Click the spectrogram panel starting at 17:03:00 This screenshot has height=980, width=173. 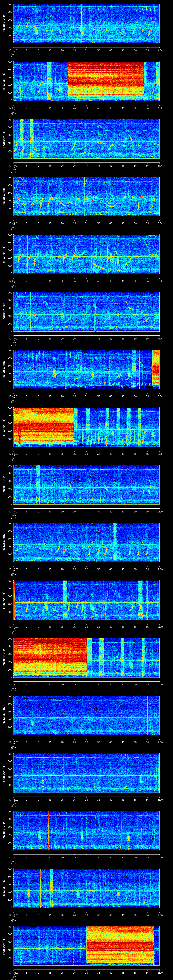click(x=86, y=139)
